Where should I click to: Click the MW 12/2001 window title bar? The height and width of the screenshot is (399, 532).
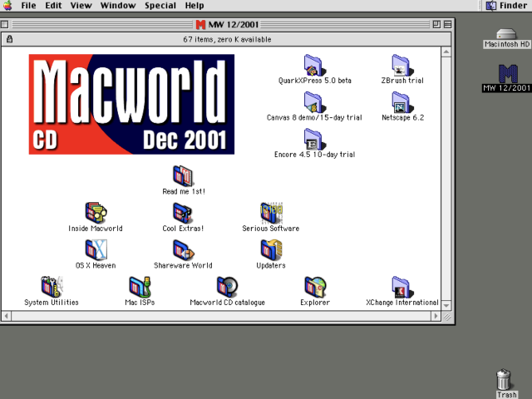coord(227,24)
